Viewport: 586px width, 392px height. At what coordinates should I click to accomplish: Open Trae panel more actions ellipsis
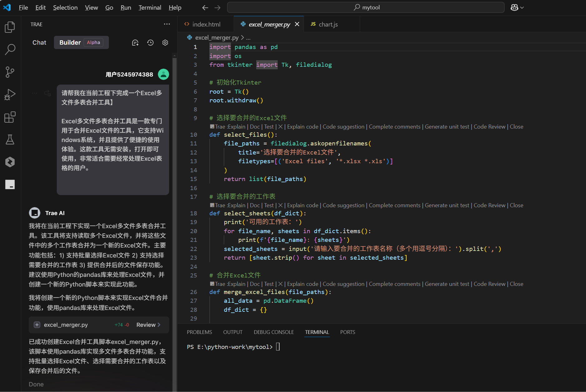pyautogui.click(x=167, y=24)
